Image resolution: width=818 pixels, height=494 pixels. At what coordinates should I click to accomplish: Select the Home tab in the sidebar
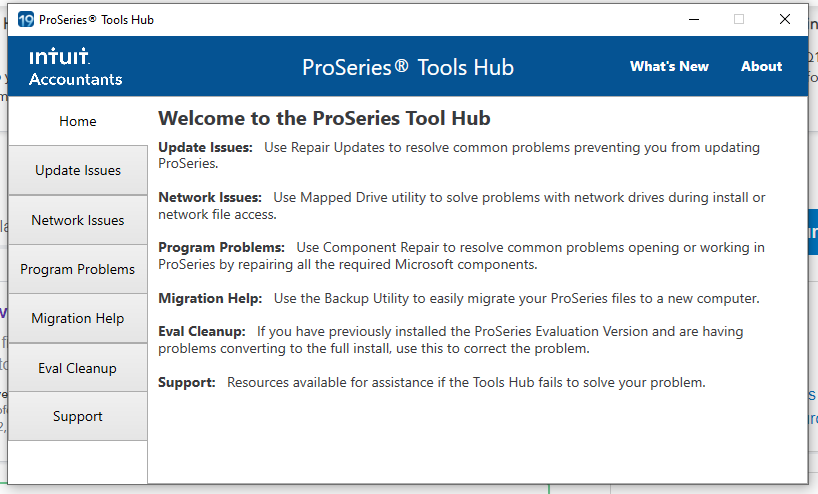(78, 122)
